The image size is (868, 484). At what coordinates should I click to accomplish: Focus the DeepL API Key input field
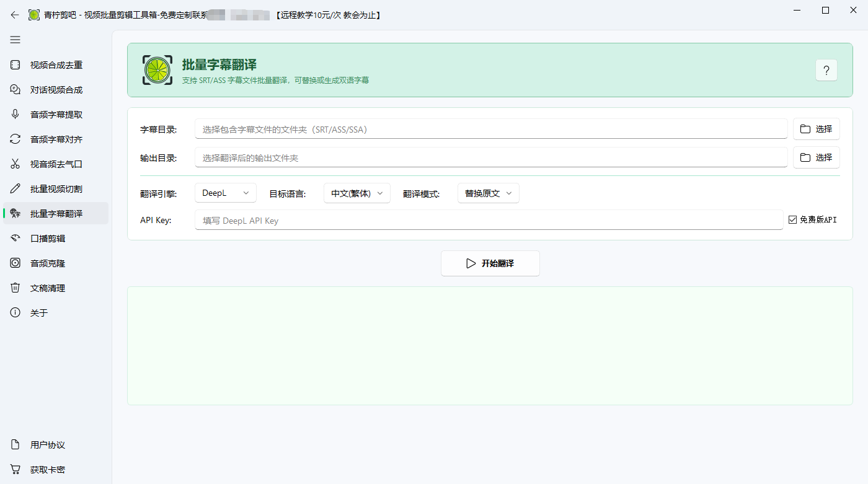489,220
